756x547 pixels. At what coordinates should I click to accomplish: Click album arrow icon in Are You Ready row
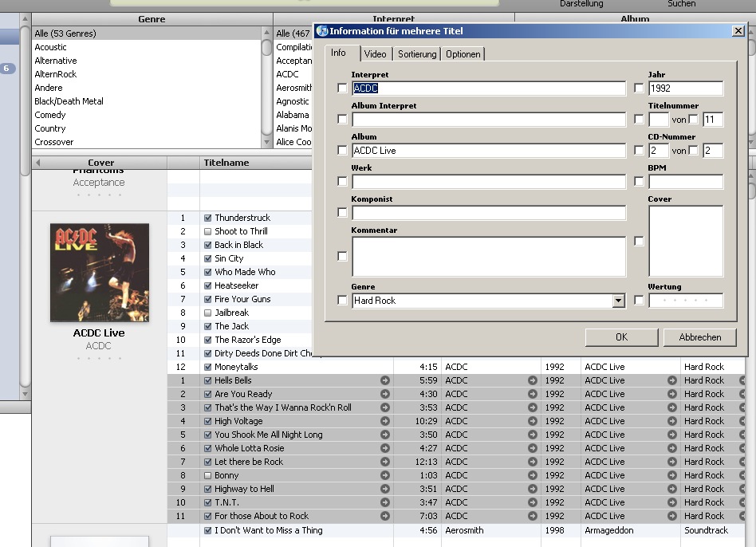[x=672, y=394]
